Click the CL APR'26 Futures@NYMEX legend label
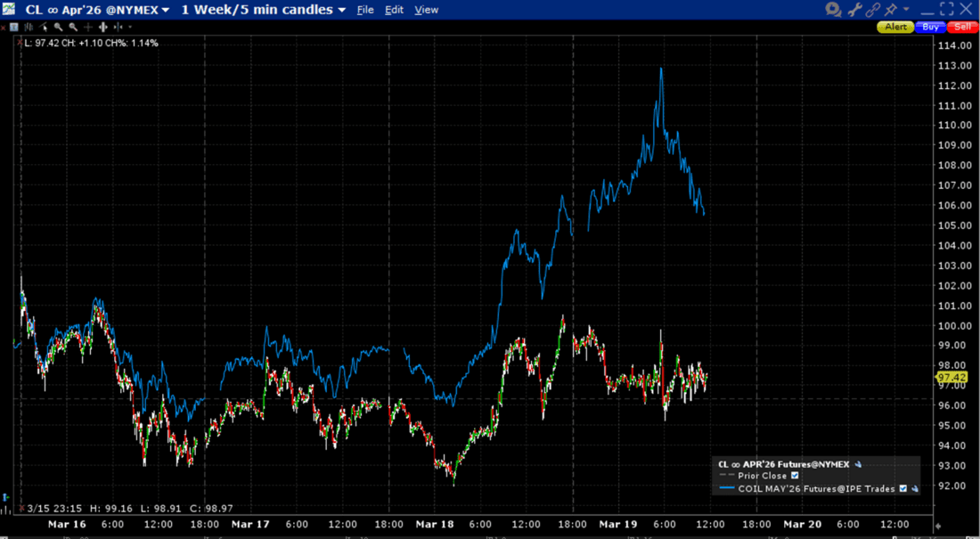The width and height of the screenshot is (980, 539). click(x=782, y=463)
